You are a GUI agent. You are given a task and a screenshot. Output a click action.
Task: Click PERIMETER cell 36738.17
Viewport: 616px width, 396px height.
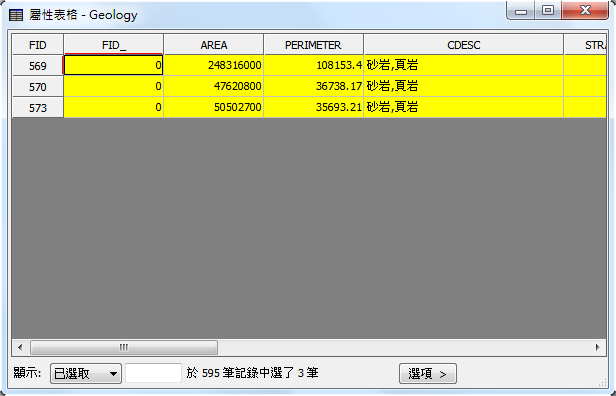click(x=314, y=86)
